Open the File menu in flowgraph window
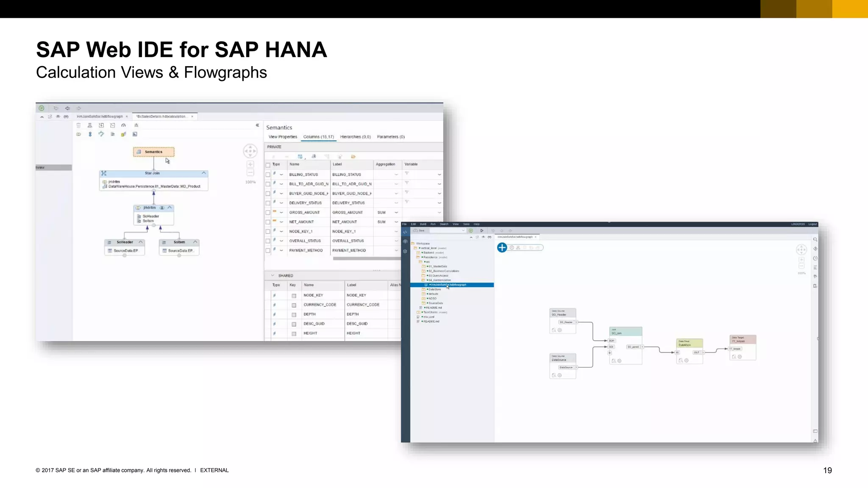 (404, 224)
